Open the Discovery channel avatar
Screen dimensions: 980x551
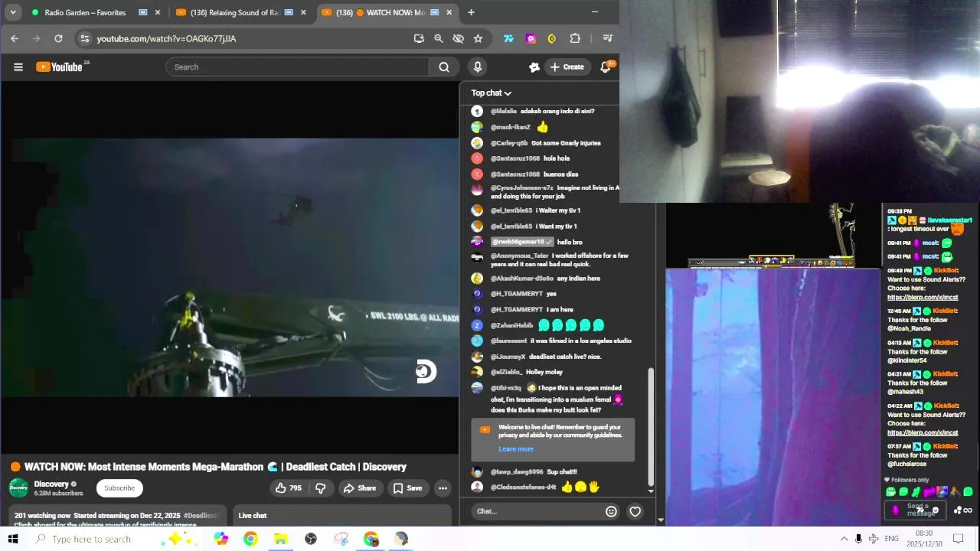[x=18, y=488]
